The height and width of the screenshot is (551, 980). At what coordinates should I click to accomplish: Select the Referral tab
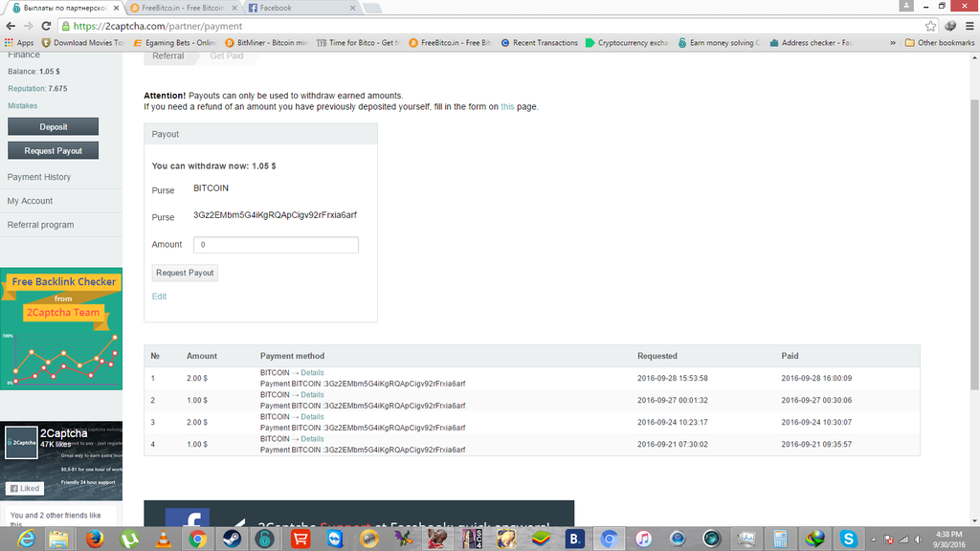click(x=168, y=56)
